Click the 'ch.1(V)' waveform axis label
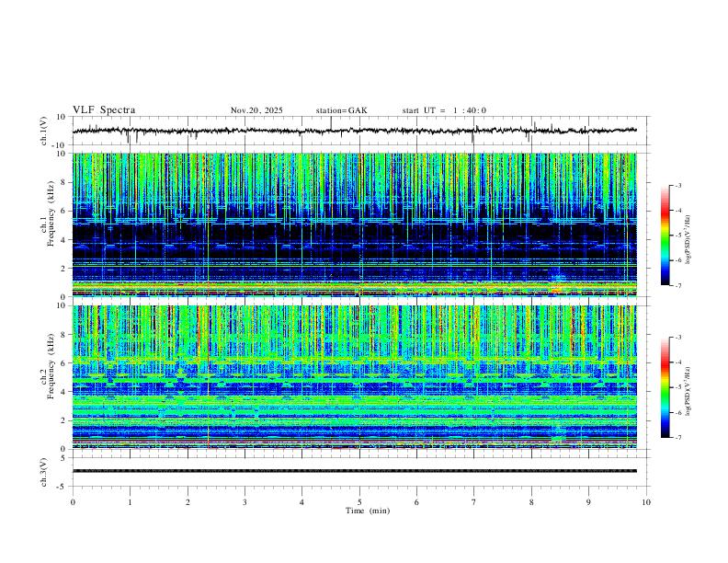The image size is (728, 563). pyautogui.click(x=44, y=131)
